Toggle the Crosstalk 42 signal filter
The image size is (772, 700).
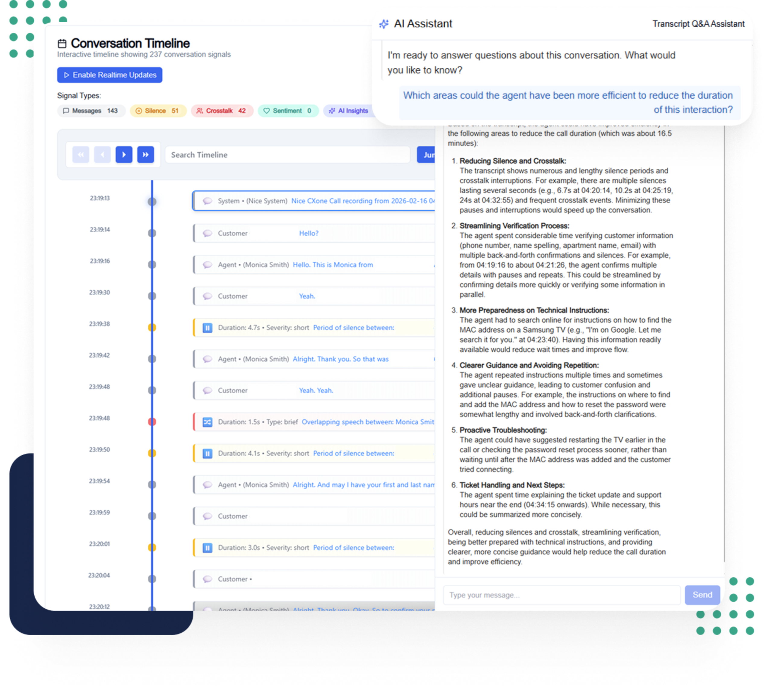(x=222, y=111)
